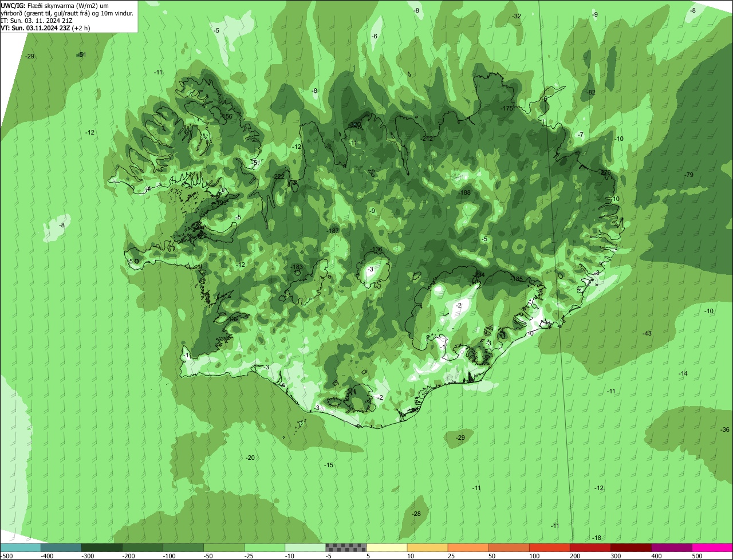Image resolution: width=733 pixels, height=560 pixels.
Task: Click the purple 400 to 500 legend swatch
Action: 671,547
